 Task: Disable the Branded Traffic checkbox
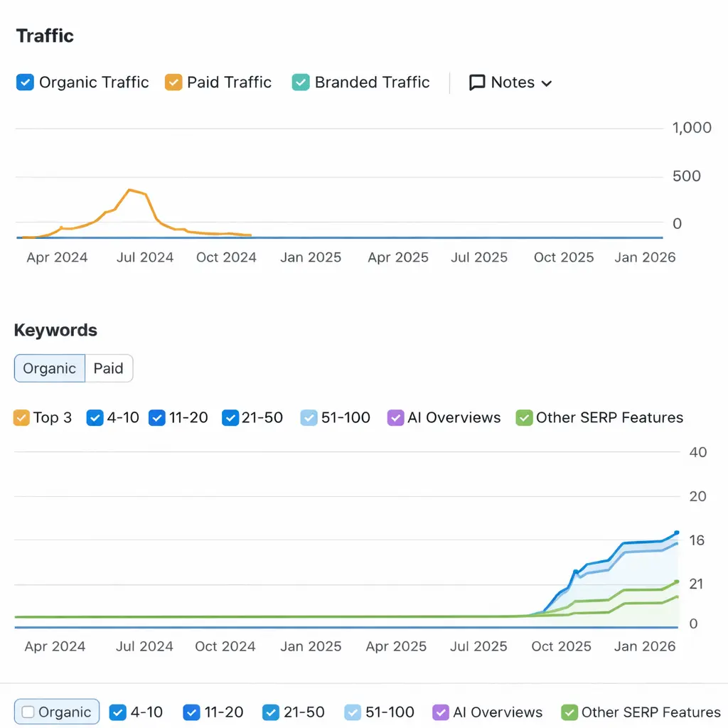point(301,82)
